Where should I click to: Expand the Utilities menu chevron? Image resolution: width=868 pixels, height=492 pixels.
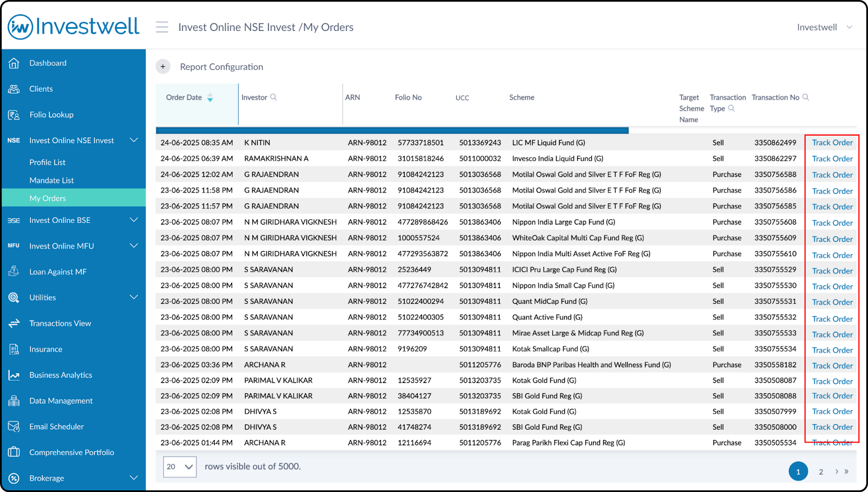(134, 297)
